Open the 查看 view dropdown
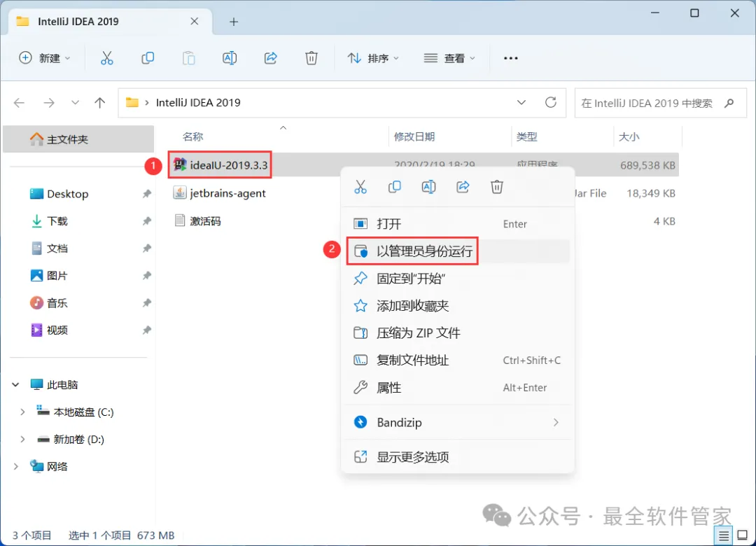 click(x=449, y=58)
